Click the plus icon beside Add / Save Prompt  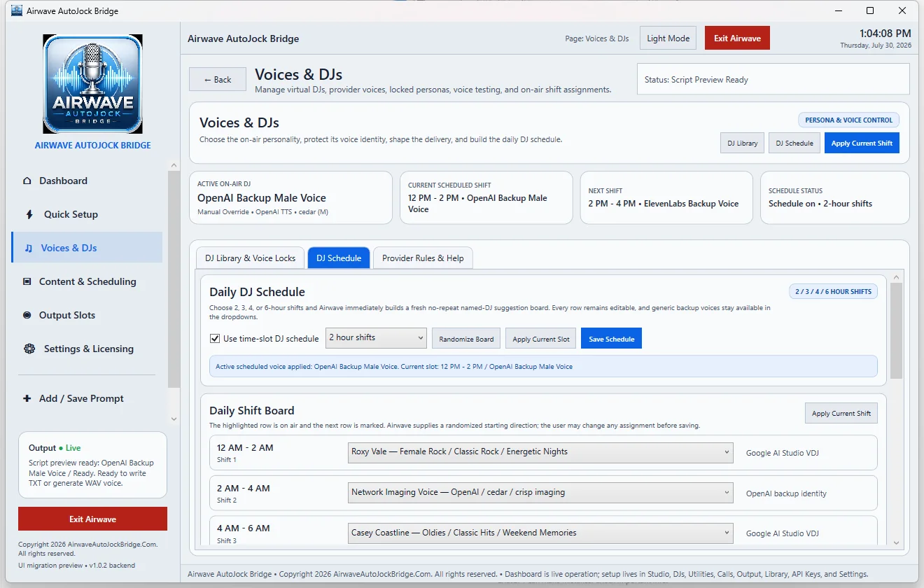(27, 398)
